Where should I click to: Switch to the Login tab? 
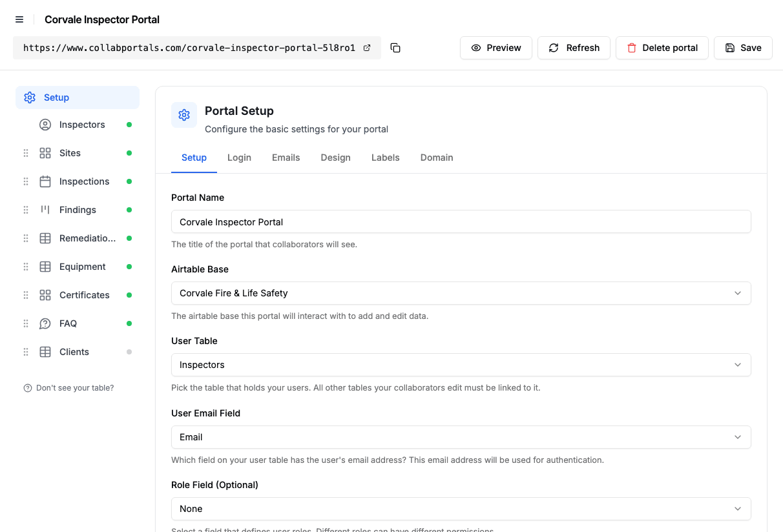(x=239, y=158)
